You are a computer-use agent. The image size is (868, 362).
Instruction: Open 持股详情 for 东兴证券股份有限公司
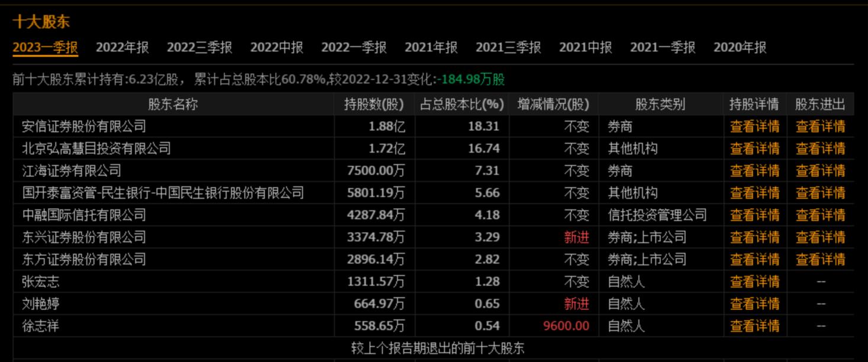pyautogui.click(x=754, y=237)
